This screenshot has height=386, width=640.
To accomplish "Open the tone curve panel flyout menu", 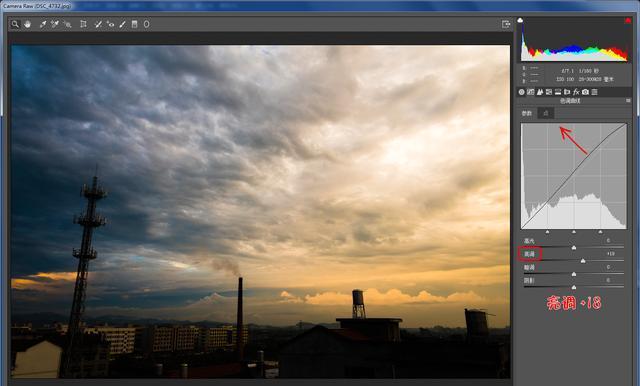I will (x=628, y=100).
